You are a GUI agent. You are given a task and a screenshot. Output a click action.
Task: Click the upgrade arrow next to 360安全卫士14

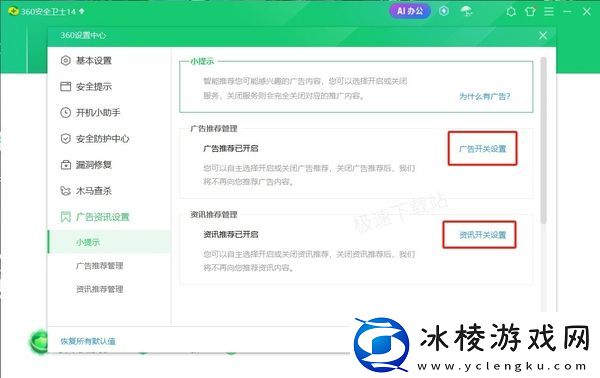pyautogui.click(x=82, y=11)
